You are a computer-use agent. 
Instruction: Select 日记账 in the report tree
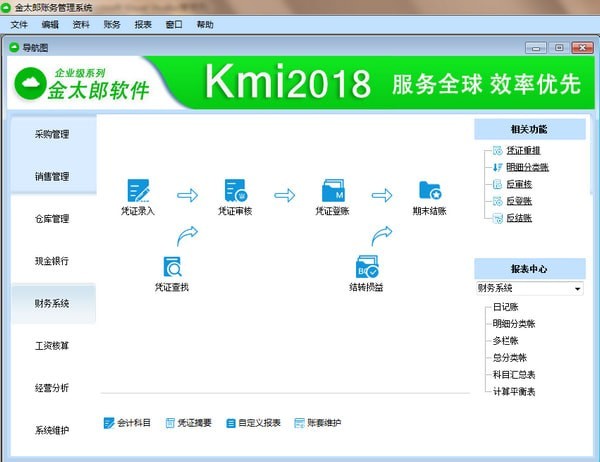tap(505, 307)
